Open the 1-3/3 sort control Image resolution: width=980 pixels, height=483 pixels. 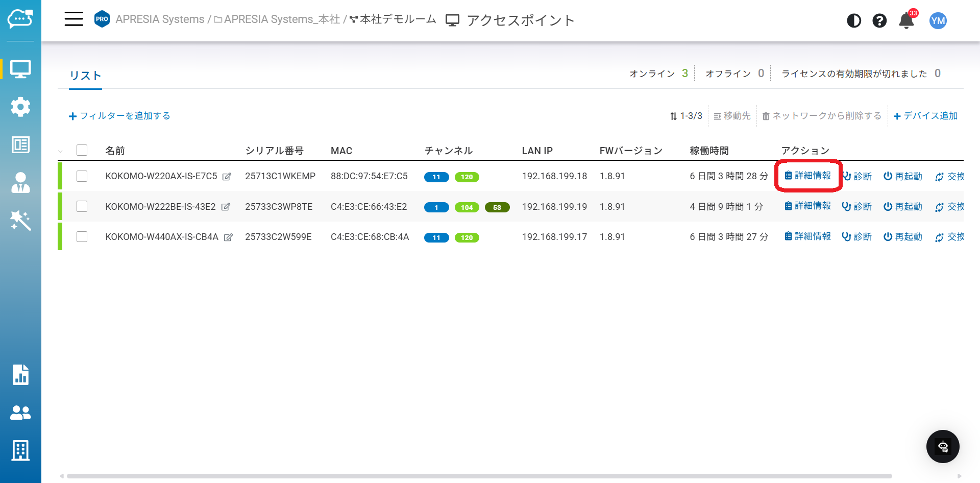pos(686,116)
